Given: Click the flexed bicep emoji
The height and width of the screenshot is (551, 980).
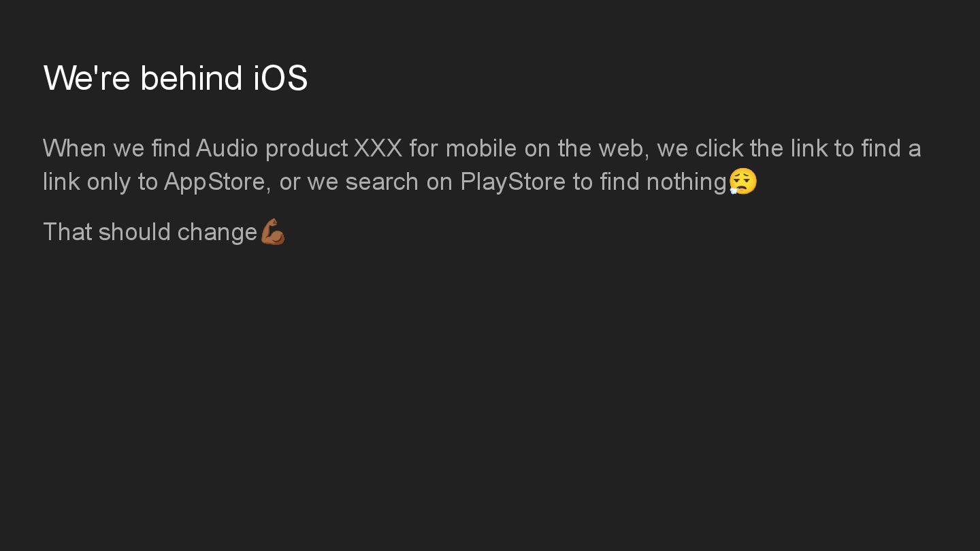Looking at the screenshot, I should [x=273, y=231].
